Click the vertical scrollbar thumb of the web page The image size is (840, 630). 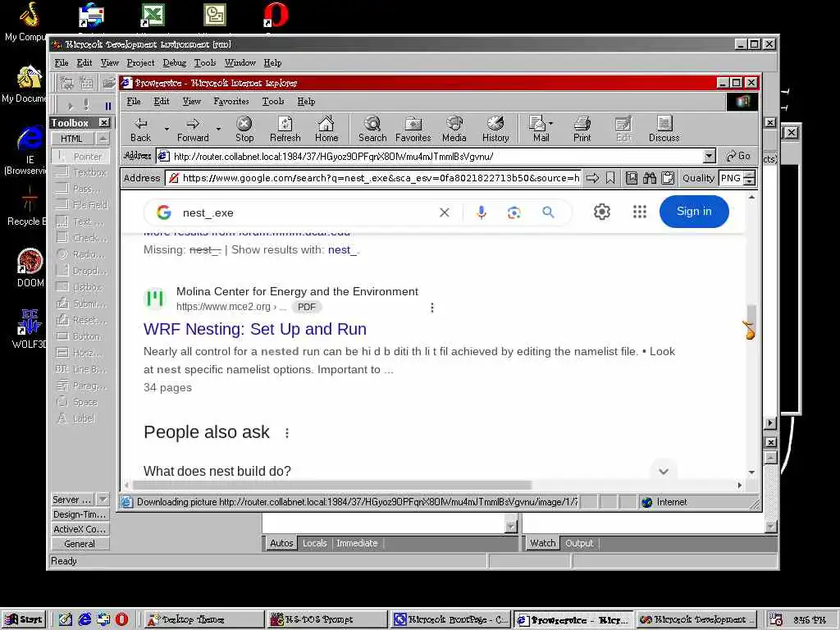(751, 322)
